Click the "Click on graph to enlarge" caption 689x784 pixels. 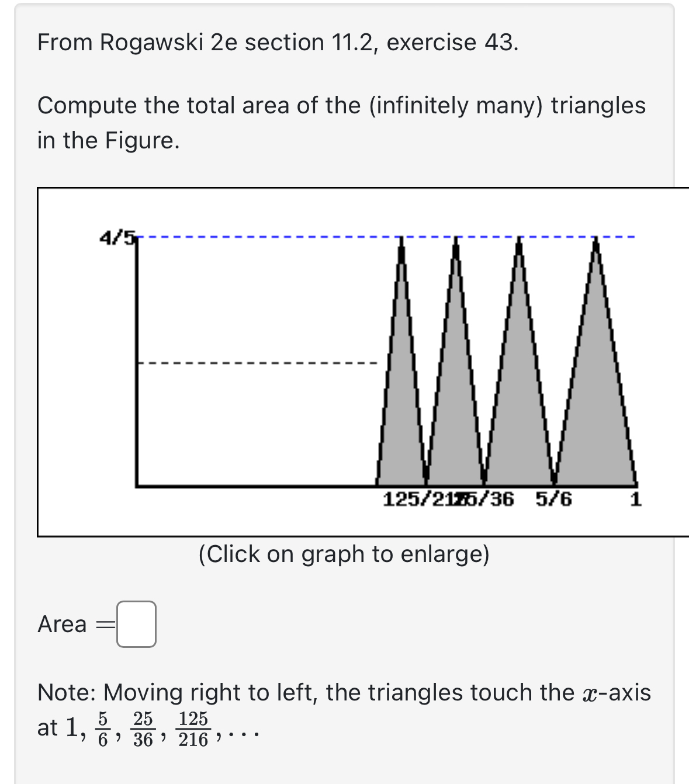[344, 554]
